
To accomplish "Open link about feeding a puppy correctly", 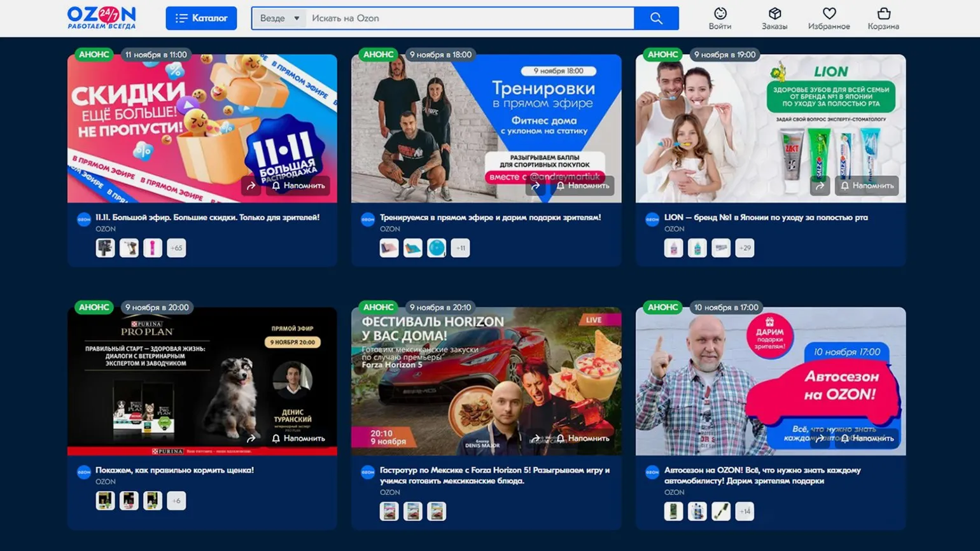I will point(174,470).
